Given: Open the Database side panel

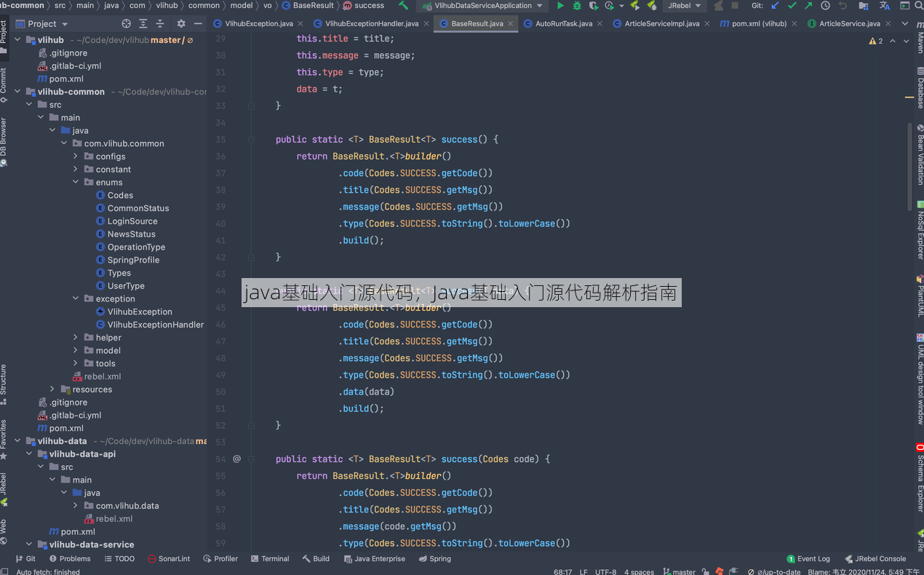Looking at the screenshot, I should tap(920, 87).
